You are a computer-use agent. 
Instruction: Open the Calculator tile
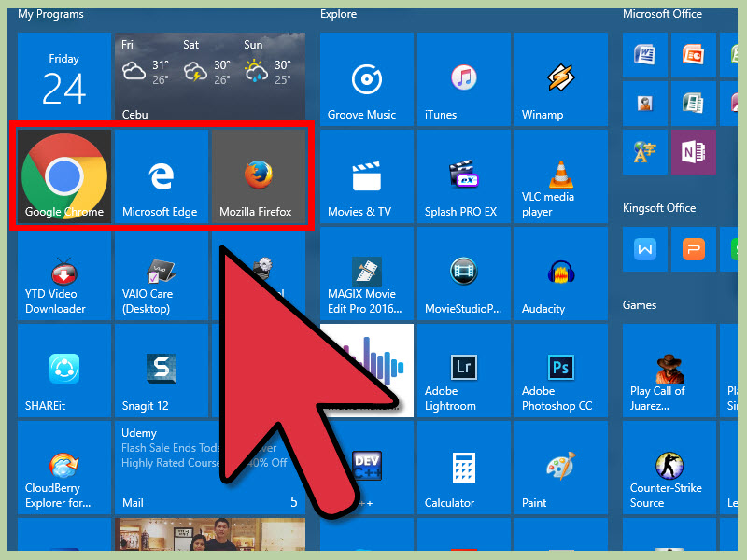(464, 468)
